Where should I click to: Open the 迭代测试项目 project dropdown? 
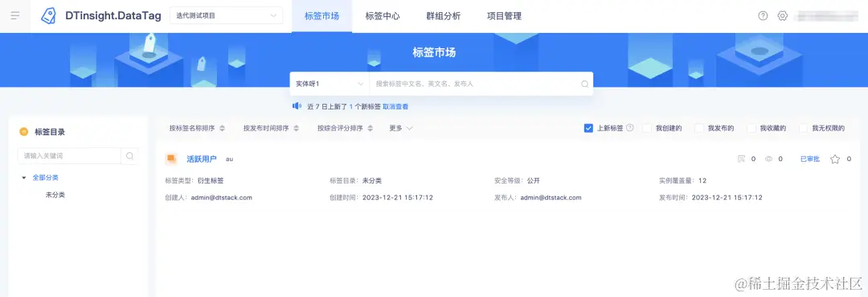point(227,15)
